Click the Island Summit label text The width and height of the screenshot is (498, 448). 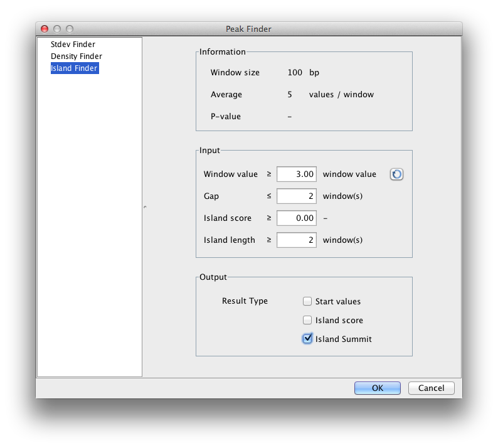point(343,339)
